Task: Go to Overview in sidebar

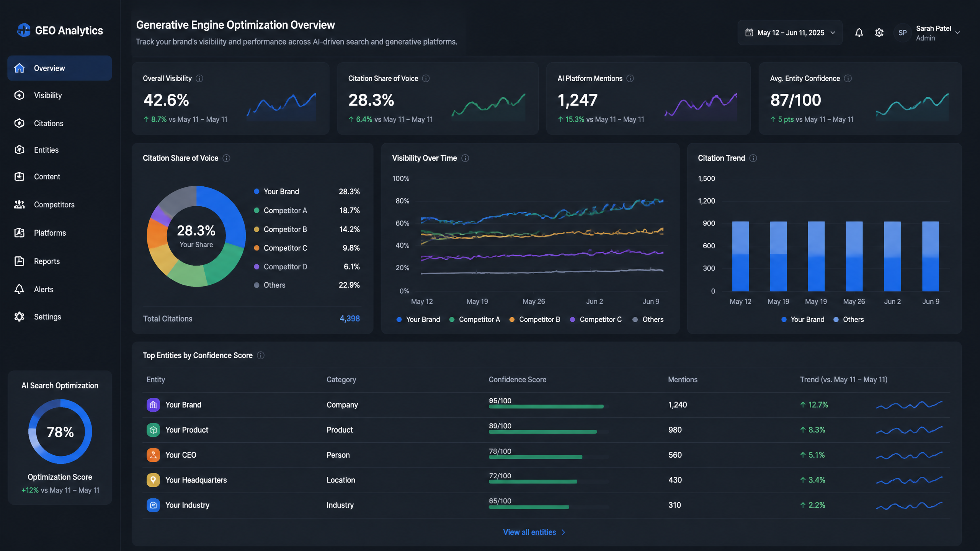Action: coord(60,68)
